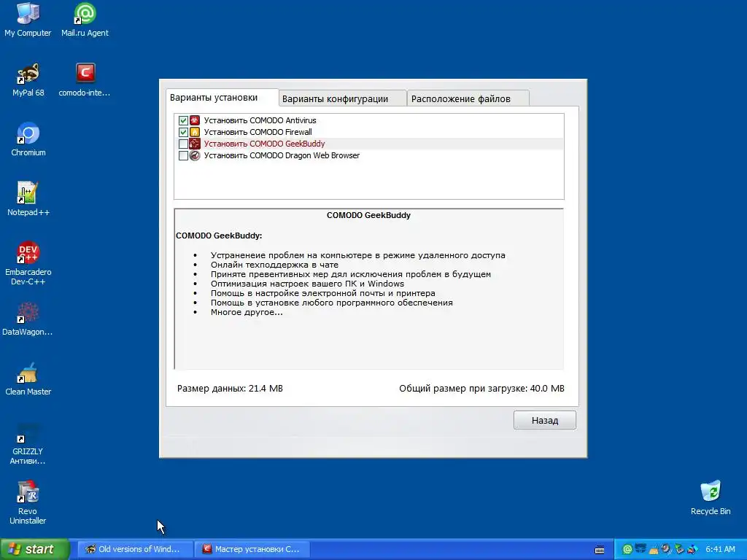Click Размер данных: 21.4 MB text

pos(230,389)
